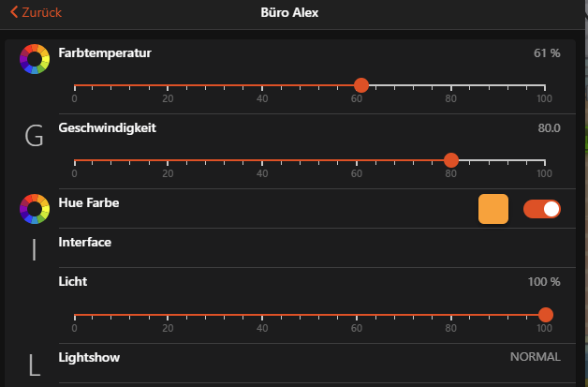Click the G section letter icon
The width and height of the screenshot is (588, 387).
35,138
